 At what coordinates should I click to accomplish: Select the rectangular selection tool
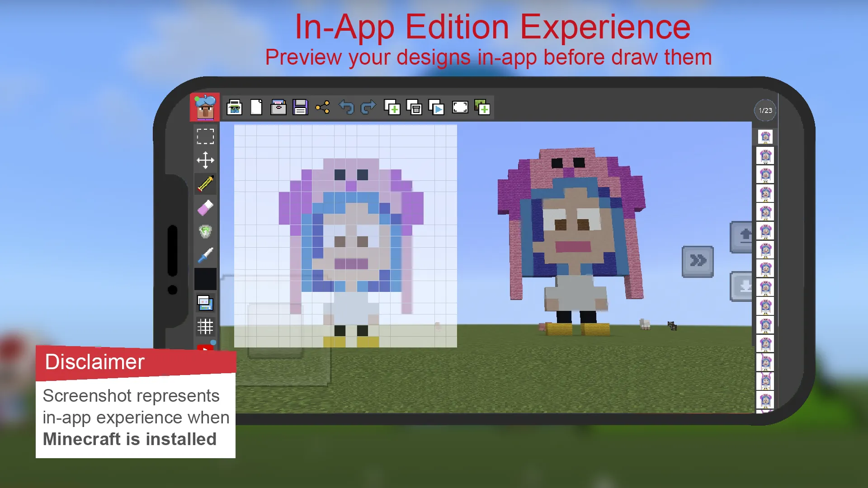click(x=205, y=136)
